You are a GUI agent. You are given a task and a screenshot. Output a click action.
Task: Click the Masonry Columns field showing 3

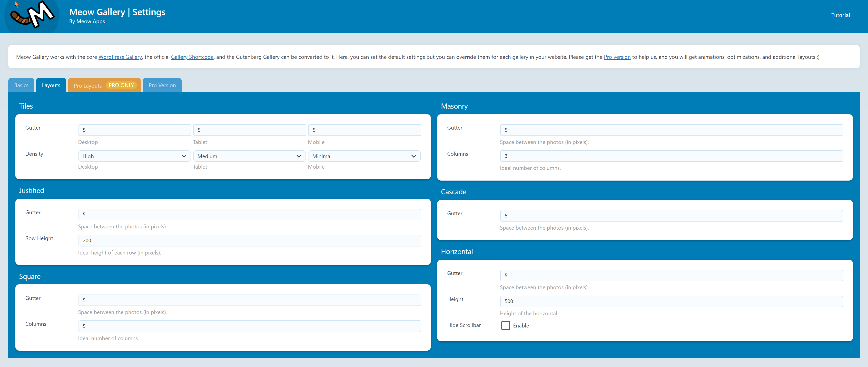(671, 156)
